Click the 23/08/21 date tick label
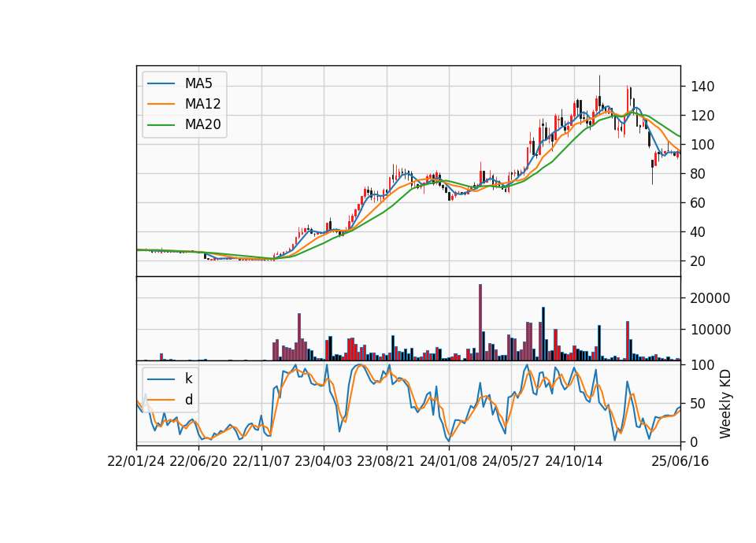The width and height of the screenshot is (756, 543). coord(386,462)
